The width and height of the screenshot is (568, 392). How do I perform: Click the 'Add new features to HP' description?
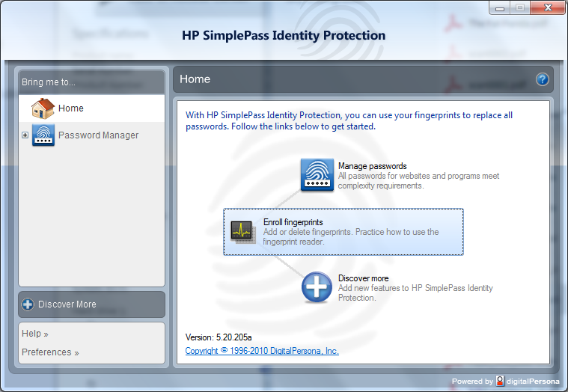pyautogui.click(x=415, y=293)
